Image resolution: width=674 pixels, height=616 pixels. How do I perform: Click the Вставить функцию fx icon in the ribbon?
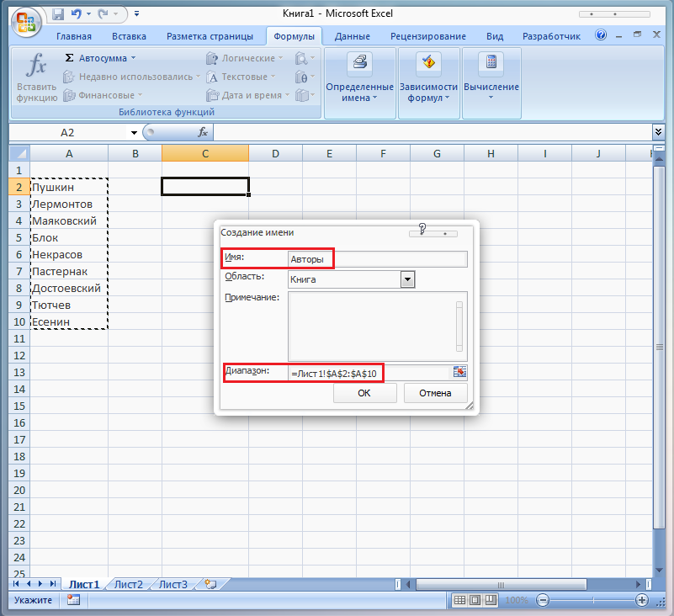tap(36, 66)
